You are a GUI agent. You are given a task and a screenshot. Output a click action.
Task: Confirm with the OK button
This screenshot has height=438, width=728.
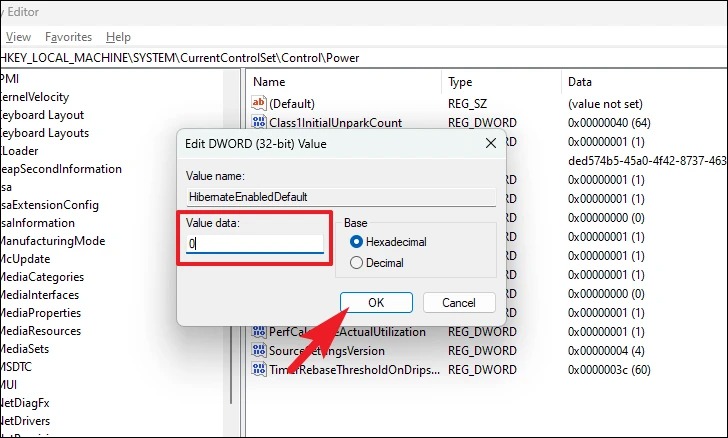[x=376, y=303]
